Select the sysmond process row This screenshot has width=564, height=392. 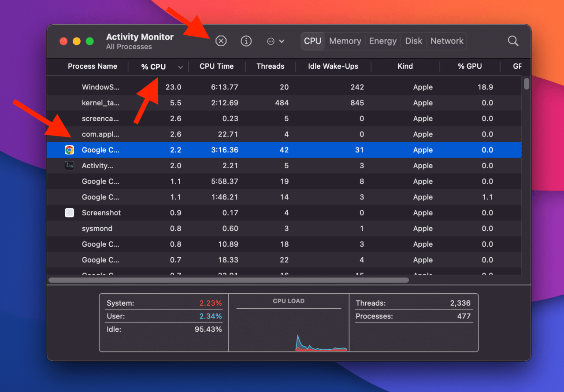click(132, 228)
